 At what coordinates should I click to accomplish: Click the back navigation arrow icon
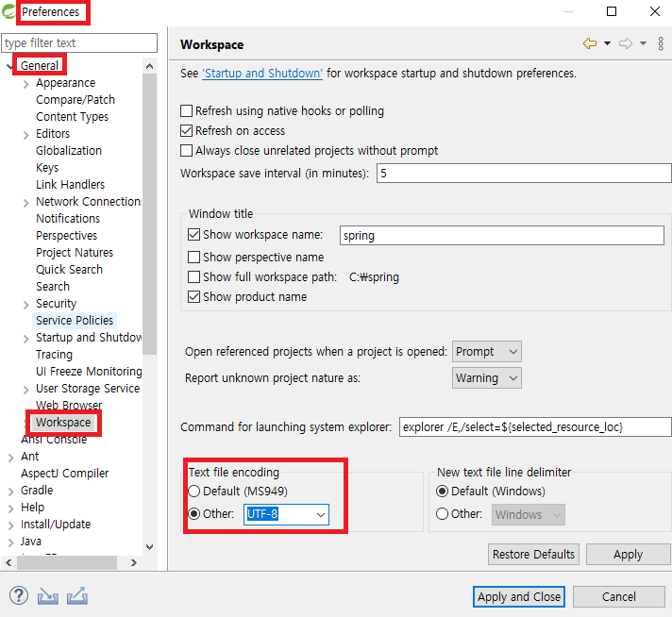point(590,43)
